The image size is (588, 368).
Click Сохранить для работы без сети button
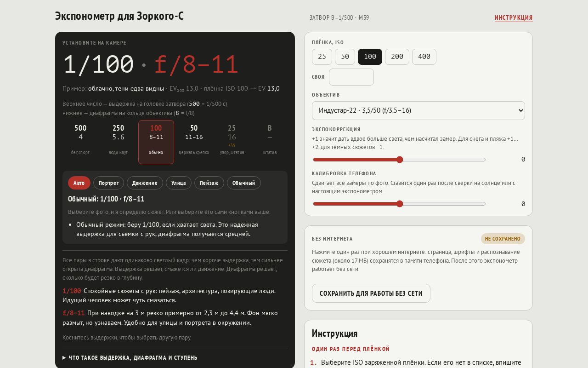(371, 293)
